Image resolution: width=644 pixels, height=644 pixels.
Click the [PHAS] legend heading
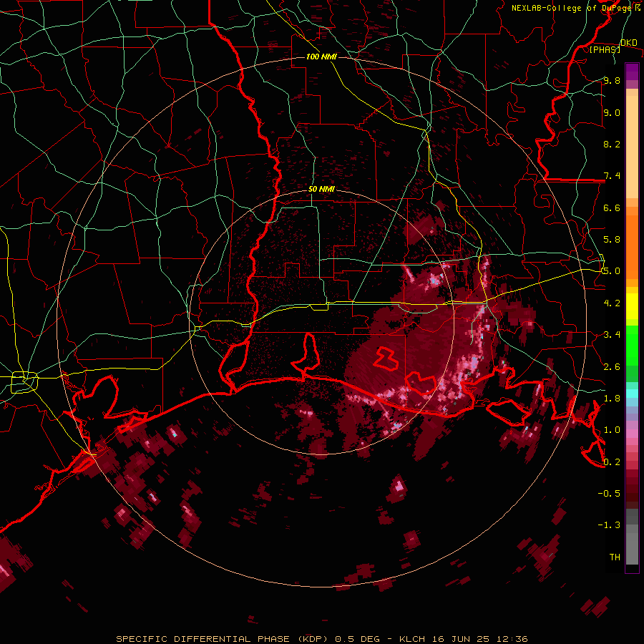click(605, 49)
